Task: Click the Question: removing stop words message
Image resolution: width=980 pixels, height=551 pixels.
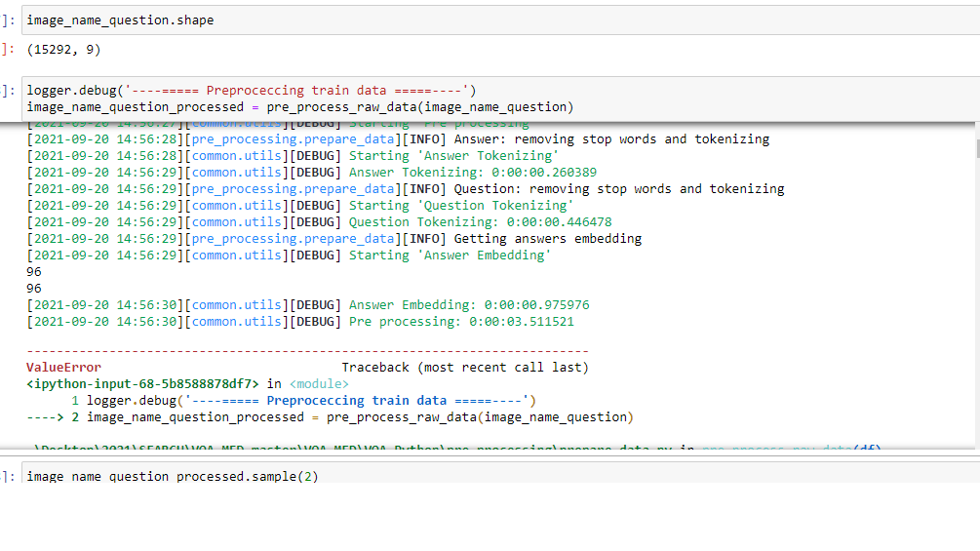Action: click(x=619, y=189)
